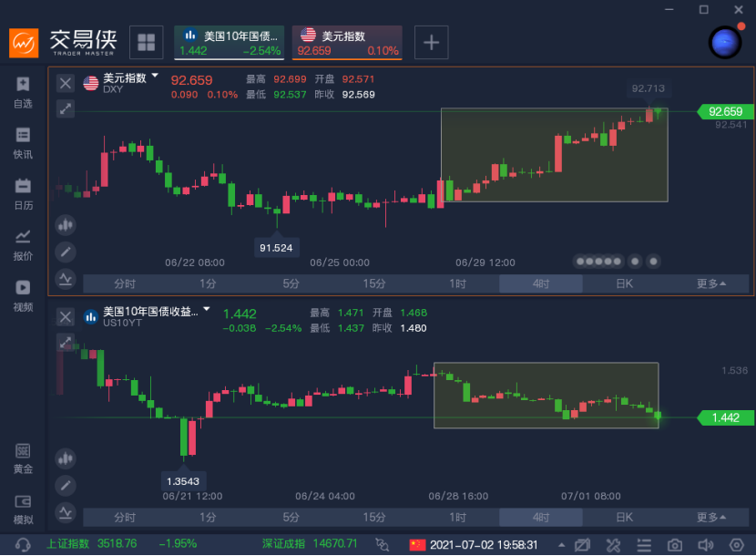Click the 92.713 high price label
The image size is (756, 556).
648,88
